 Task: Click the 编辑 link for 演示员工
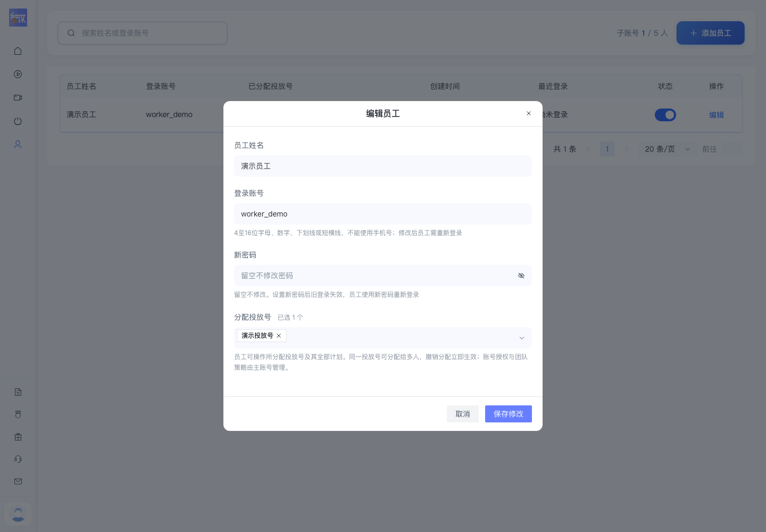pos(717,115)
